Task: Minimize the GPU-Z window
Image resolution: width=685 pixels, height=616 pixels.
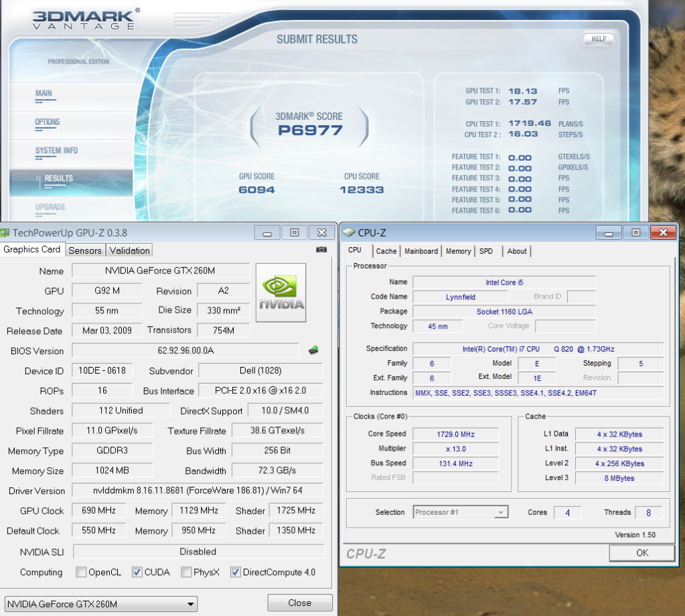Action: coord(267,232)
